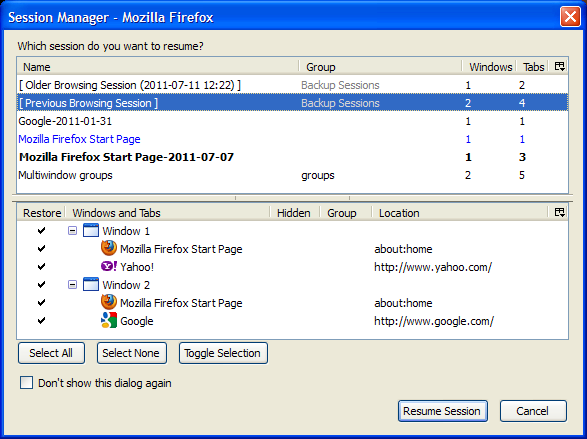Click the Window 2 window icon
587x439 pixels.
[x=91, y=284]
